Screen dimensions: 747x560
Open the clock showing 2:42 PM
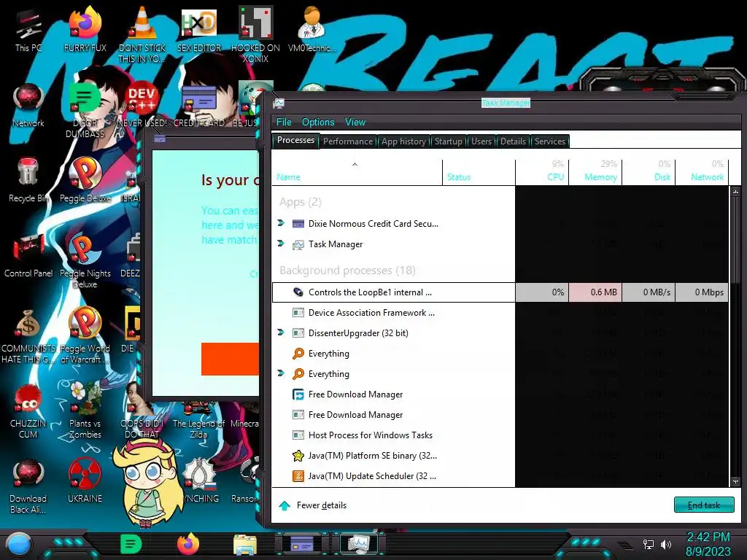pyautogui.click(x=708, y=544)
